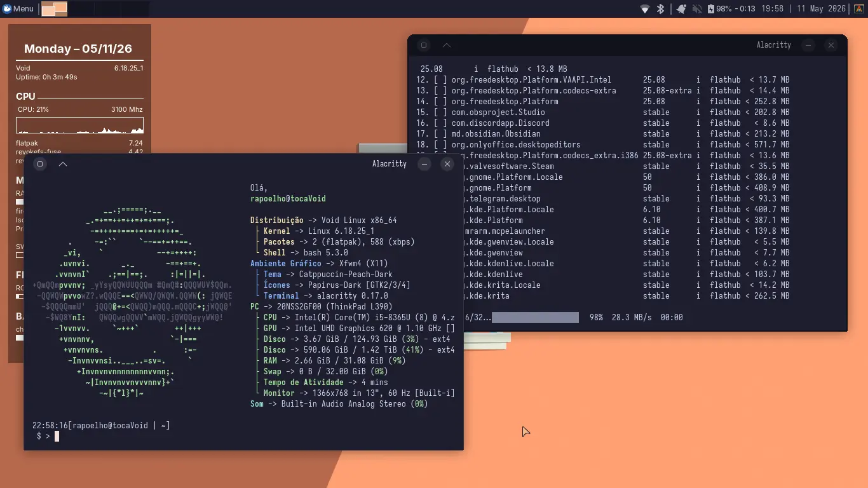Click the 'com.obsproject.Studio' row
The height and width of the screenshot is (488, 868).
click(603, 112)
